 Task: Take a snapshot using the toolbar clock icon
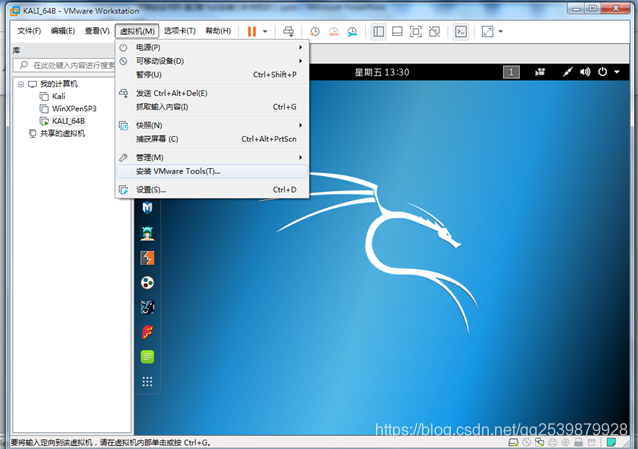tap(315, 31)
